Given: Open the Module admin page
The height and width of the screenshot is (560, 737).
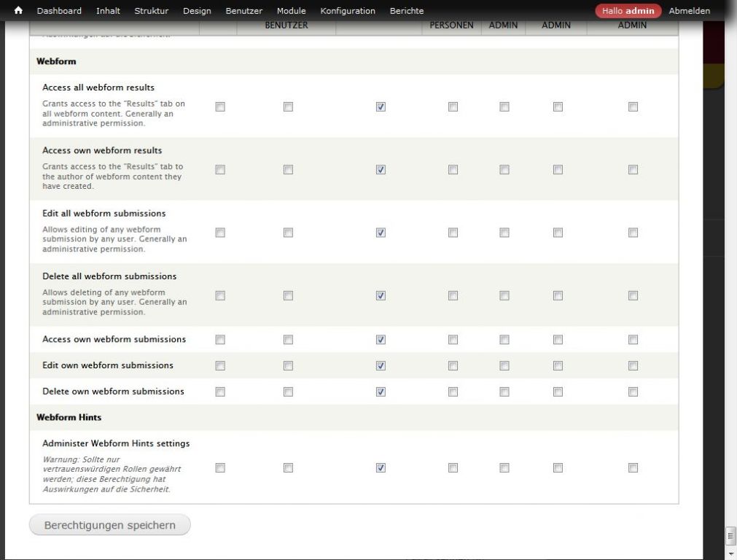Looking at the screenshot, I should coord(291,11).
